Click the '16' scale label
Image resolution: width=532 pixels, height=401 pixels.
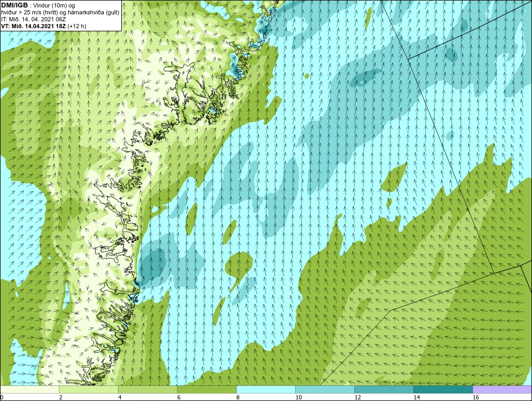[475, 397]
